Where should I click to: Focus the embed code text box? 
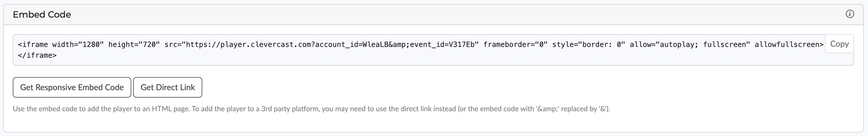click(419, 50)
